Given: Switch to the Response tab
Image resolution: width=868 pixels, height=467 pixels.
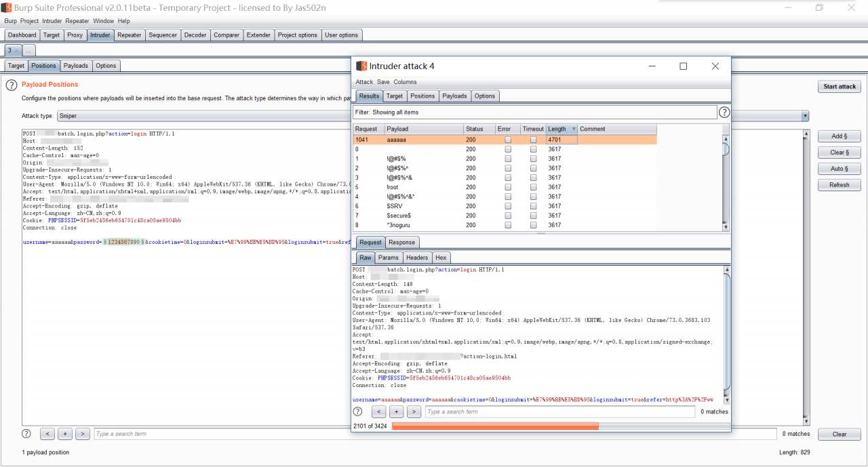Looking at the screenshot, I should [x=401, y=242].
